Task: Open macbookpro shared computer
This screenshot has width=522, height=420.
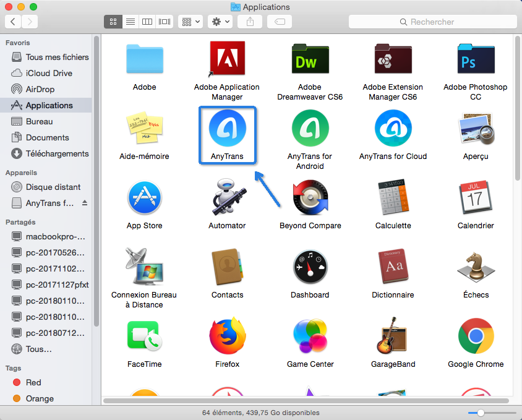Action: pyautogui.click(x=46, y=236)
